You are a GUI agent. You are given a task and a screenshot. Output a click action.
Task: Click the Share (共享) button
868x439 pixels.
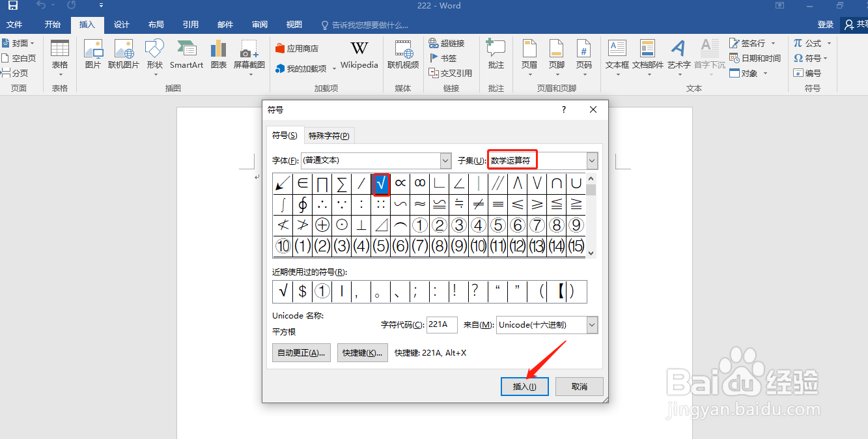(x=855, y=25)
